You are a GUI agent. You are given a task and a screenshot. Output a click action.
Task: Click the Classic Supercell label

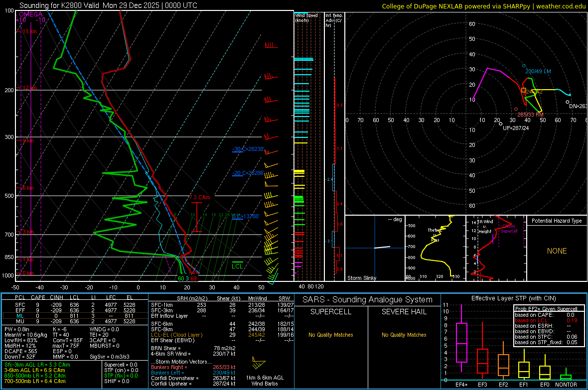tap(509, 229)
